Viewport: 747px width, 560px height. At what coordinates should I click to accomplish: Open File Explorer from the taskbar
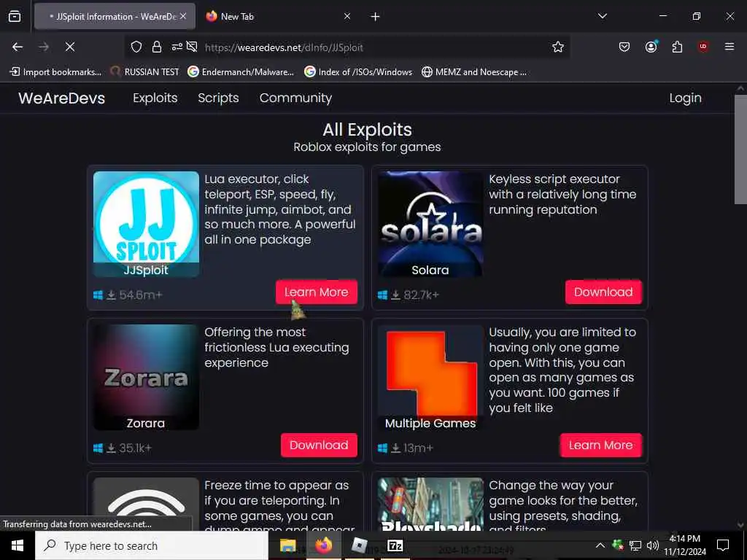[x=287, y=545]
